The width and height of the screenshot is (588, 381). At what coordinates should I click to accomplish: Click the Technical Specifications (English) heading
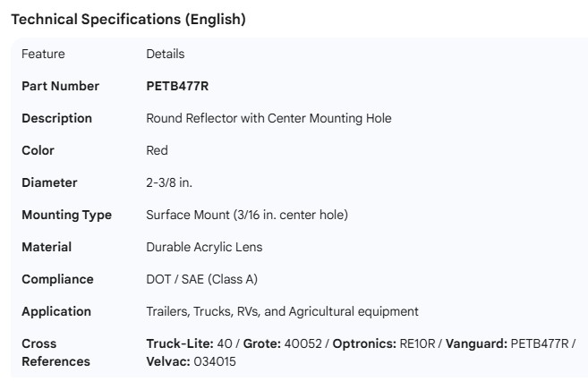click(128, 20)
